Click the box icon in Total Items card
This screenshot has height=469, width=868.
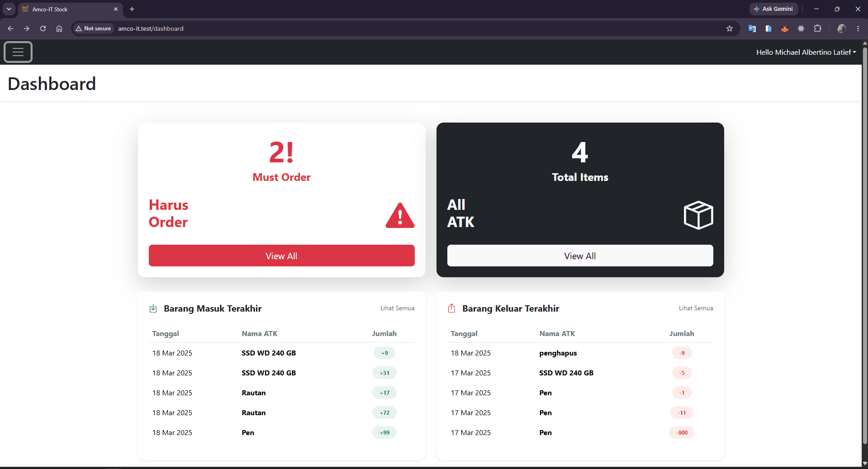(x=698, y=215)
